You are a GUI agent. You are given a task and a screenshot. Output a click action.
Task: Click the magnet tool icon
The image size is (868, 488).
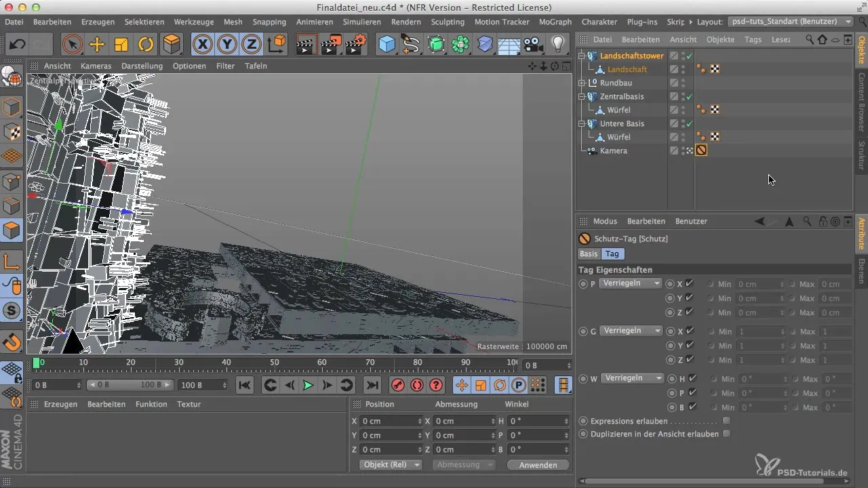tap(12, 342)
